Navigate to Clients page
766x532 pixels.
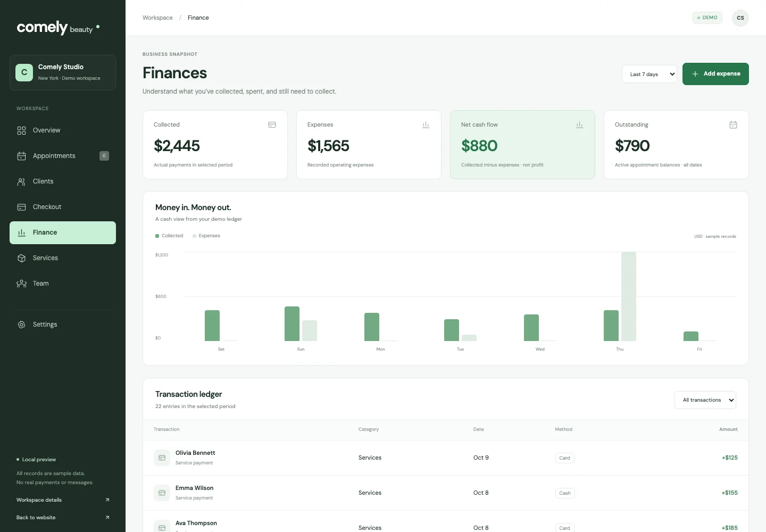click(63, 181)
